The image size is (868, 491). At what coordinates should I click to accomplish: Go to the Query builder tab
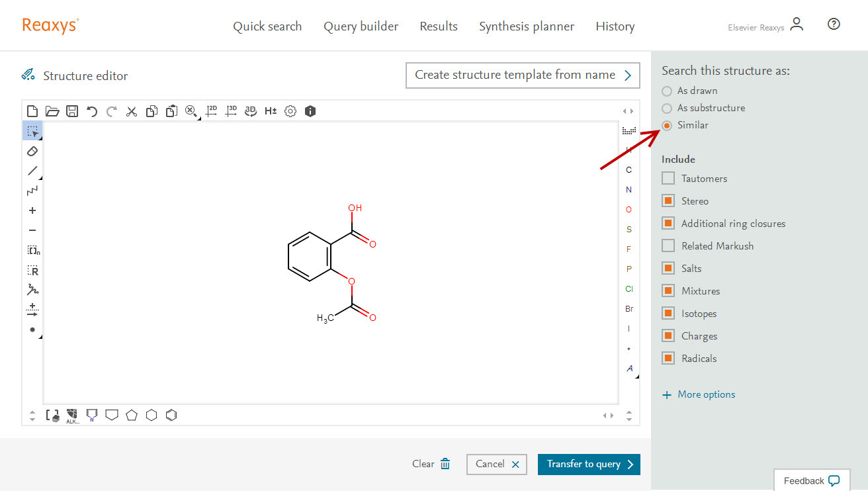pyautogui.click(x=361, y=26)
